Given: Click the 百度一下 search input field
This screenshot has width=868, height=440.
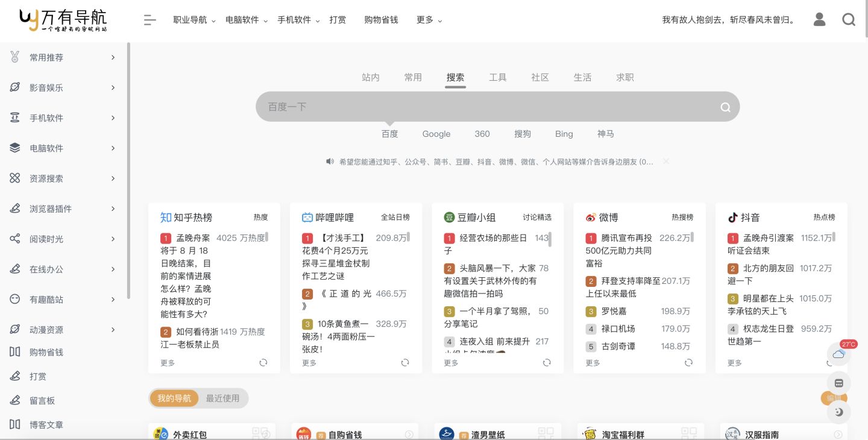Looking at the screenshot, I should [482, 107].
